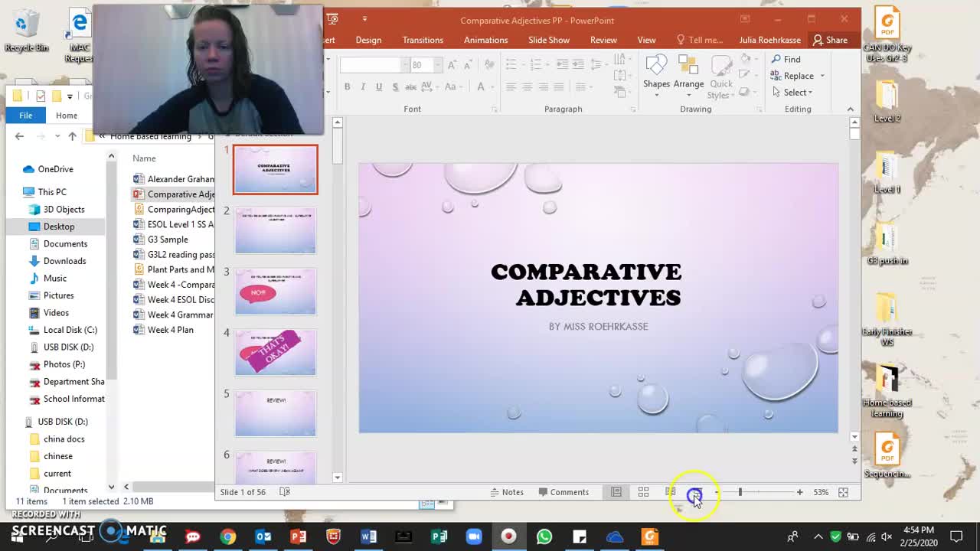This screenshot has width=980, height=551.
Task: Click Tell me search box
Action: (700, 40)
